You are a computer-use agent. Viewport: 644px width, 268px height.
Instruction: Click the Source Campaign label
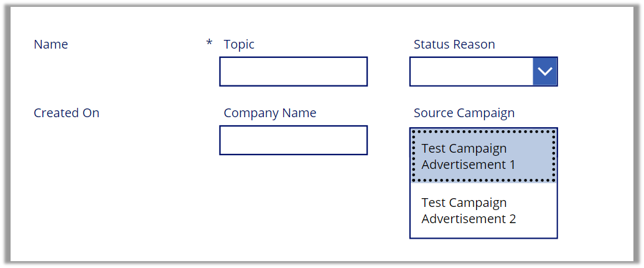(x=464, y=113)
